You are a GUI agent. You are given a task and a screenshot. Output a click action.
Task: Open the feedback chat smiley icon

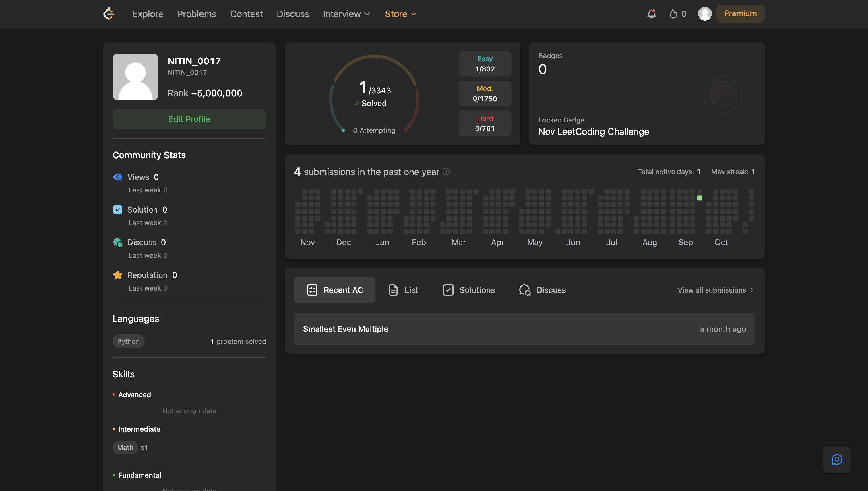[x=837, y=459]
